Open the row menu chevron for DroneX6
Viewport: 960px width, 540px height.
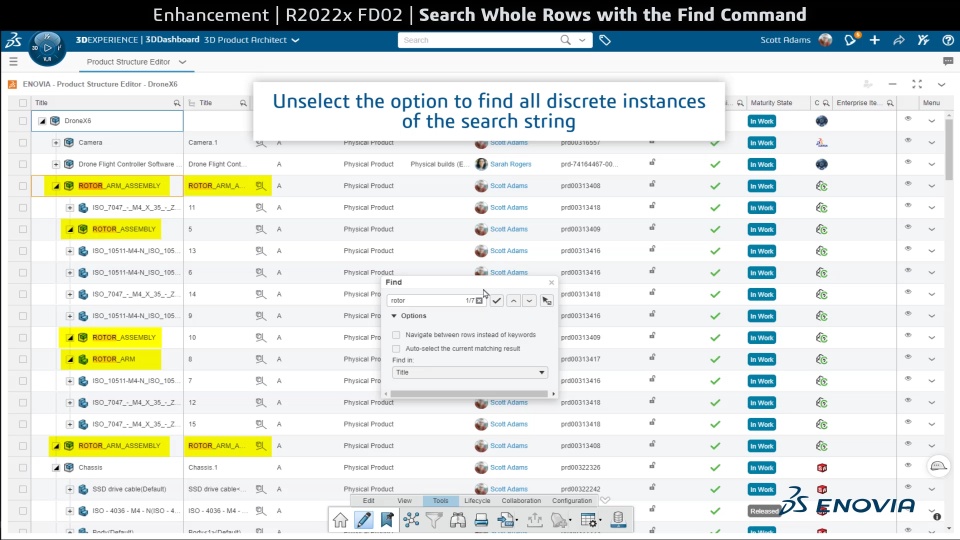(931, 121)
